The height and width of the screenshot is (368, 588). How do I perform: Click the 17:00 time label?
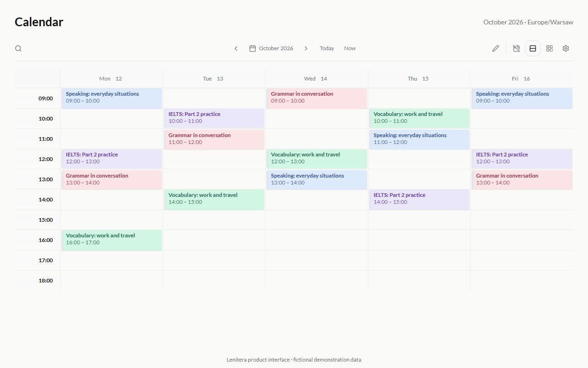(x=45, y=260)
